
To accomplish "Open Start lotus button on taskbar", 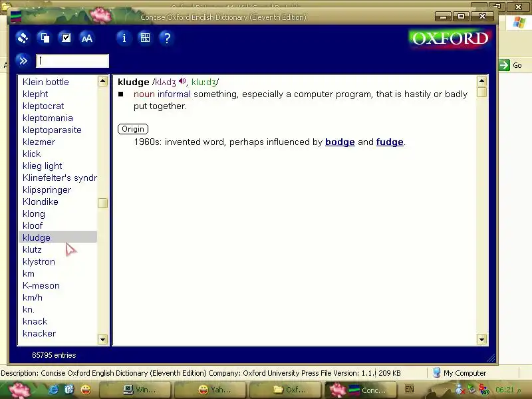I will 19,390.
